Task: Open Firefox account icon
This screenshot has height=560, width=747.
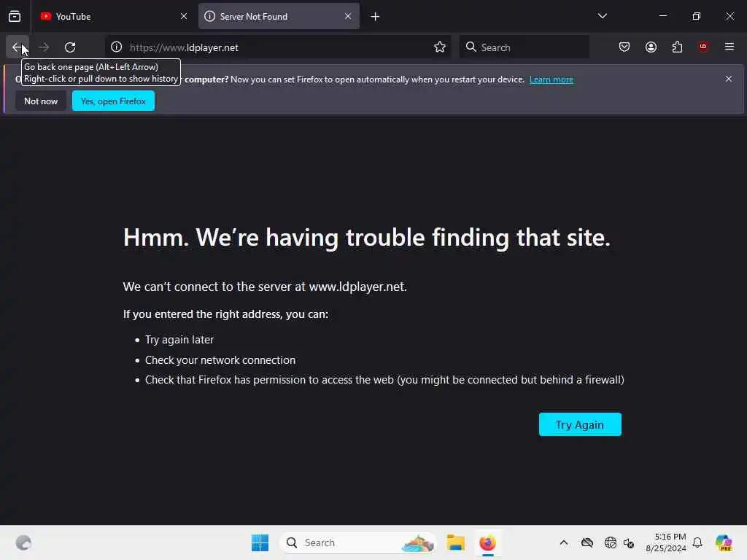Action: click(651, 47)
